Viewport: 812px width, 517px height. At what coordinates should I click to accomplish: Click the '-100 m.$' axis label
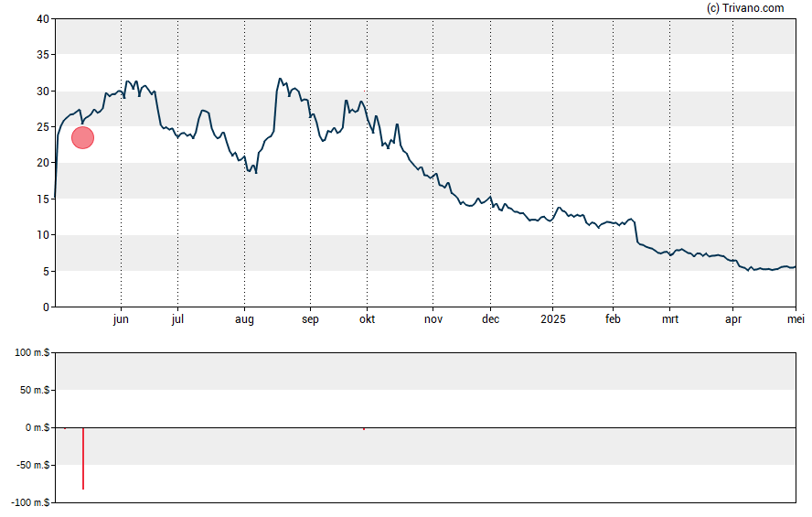click(30, 502)
